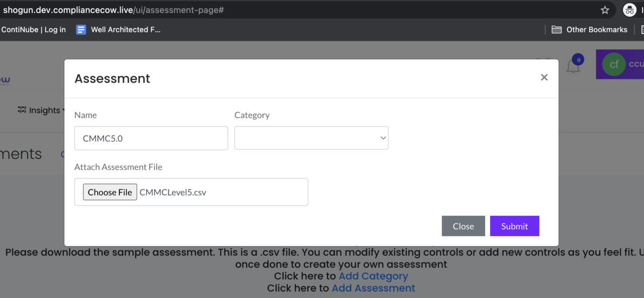Follow the Add Assessment link
644x298 pixels.
373,288
